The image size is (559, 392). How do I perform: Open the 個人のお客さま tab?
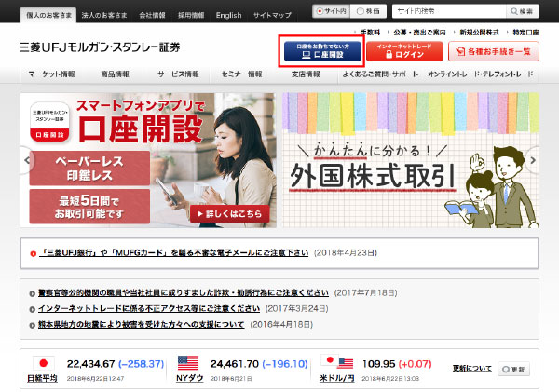48,15
